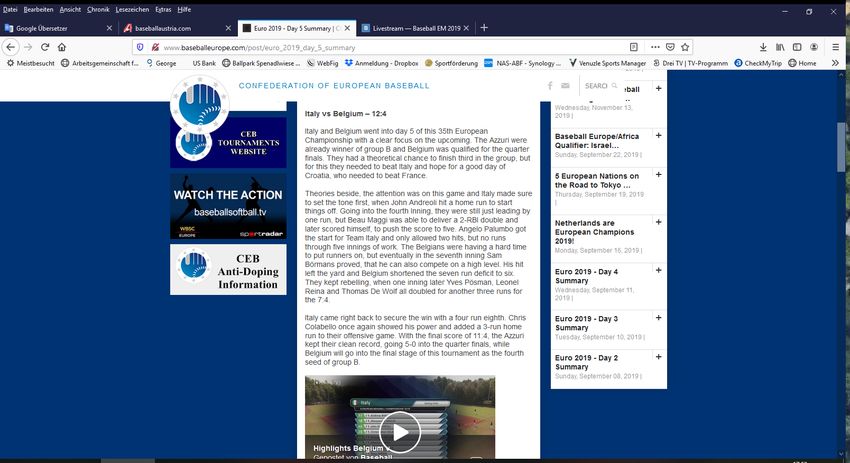Go to the browser home page
Viewport: 850px width, 463px height.
62,47
